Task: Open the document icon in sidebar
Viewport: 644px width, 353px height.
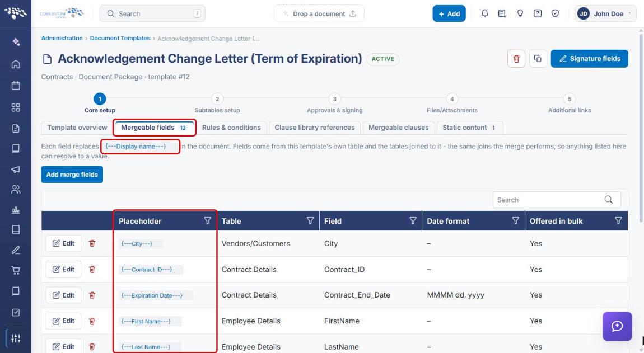Action: click(x=16, y=129)
